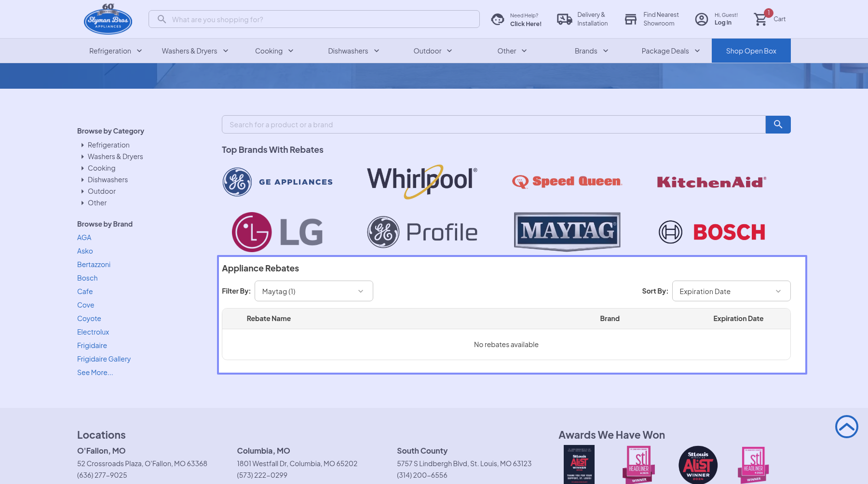Open the shopping cart icon
This screenshot has width=868, height=484.
[x=760, y=19]
